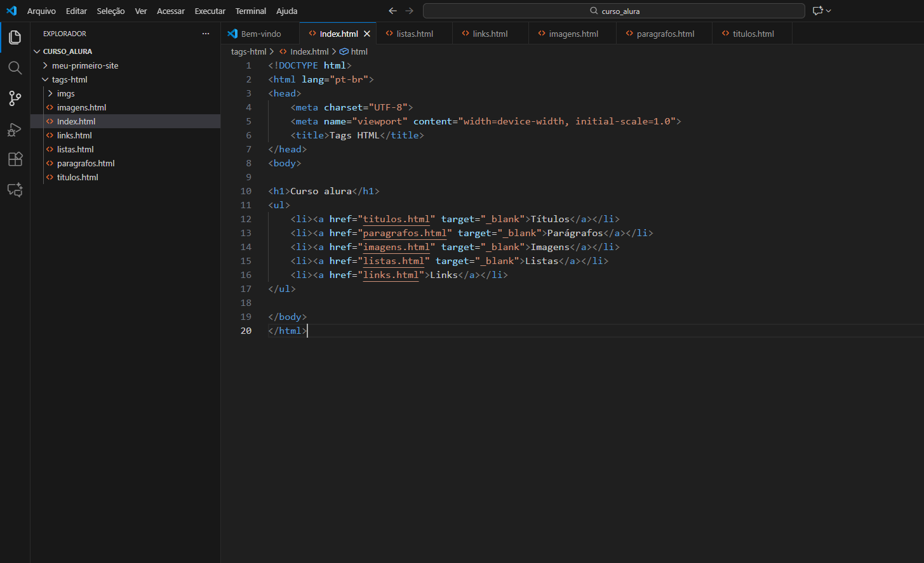Click the go back arrow in title bar
This screenshot has height=563, width=924.
(392, 11)
